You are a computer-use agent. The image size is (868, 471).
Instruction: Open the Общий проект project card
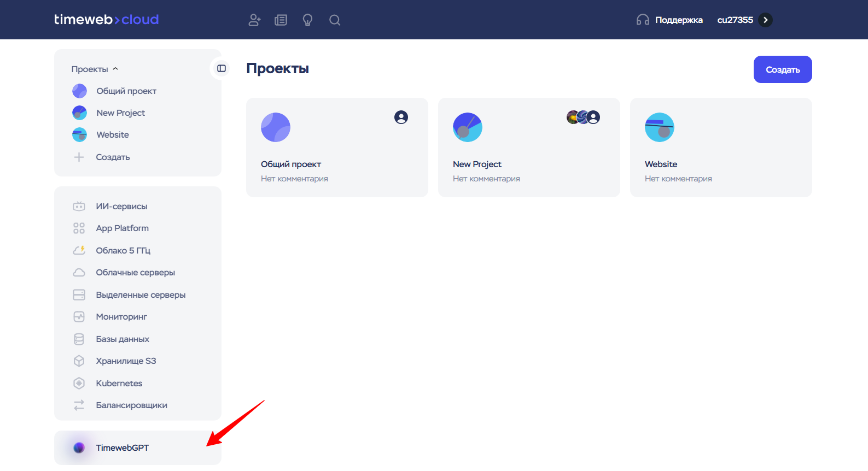pyautogui.click(x=337, y=148)
